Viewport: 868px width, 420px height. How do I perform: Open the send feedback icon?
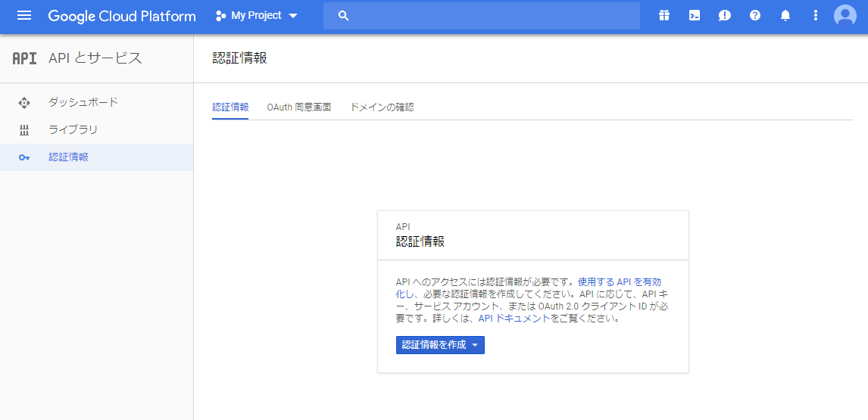[725, 15]
